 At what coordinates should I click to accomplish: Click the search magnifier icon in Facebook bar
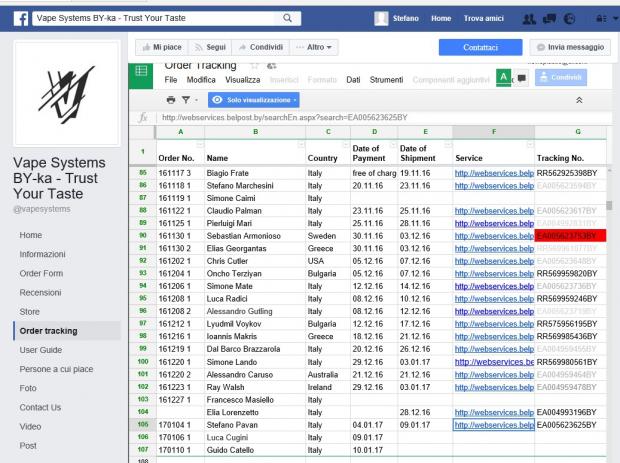[x=287, y=18]
